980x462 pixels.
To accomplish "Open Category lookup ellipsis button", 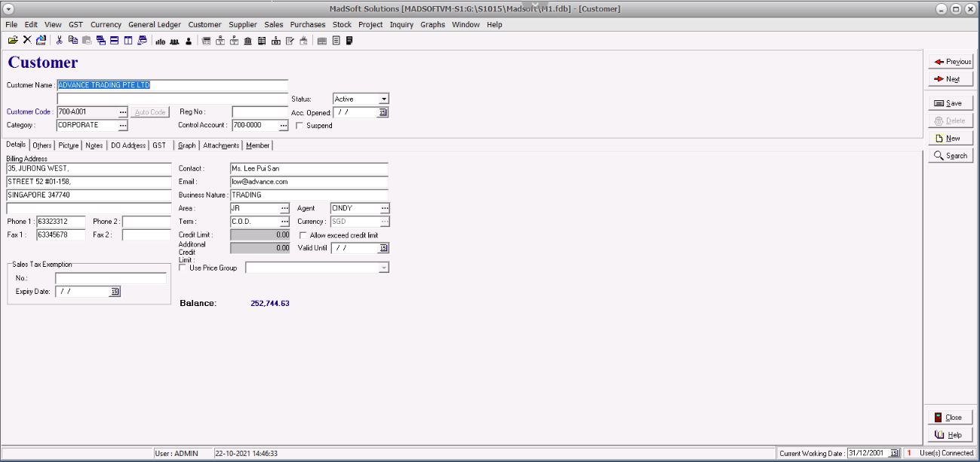I will (x=123, y=125).
